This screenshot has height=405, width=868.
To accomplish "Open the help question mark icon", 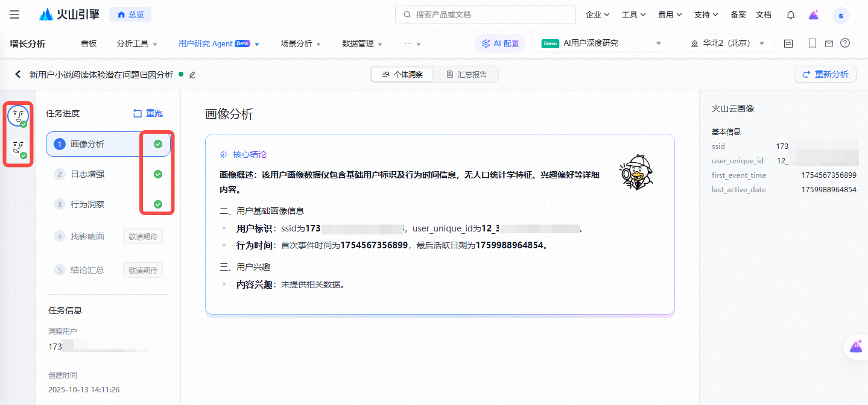I will [845, 43].
